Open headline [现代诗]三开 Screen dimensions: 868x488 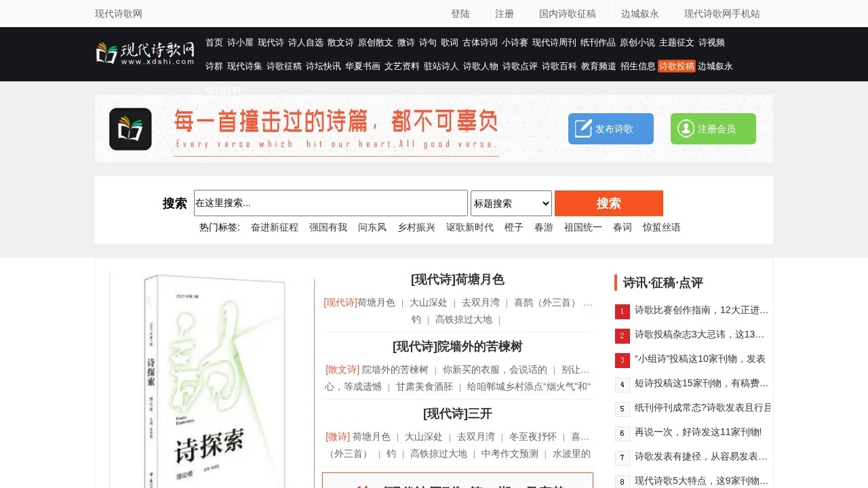point(458,413)
